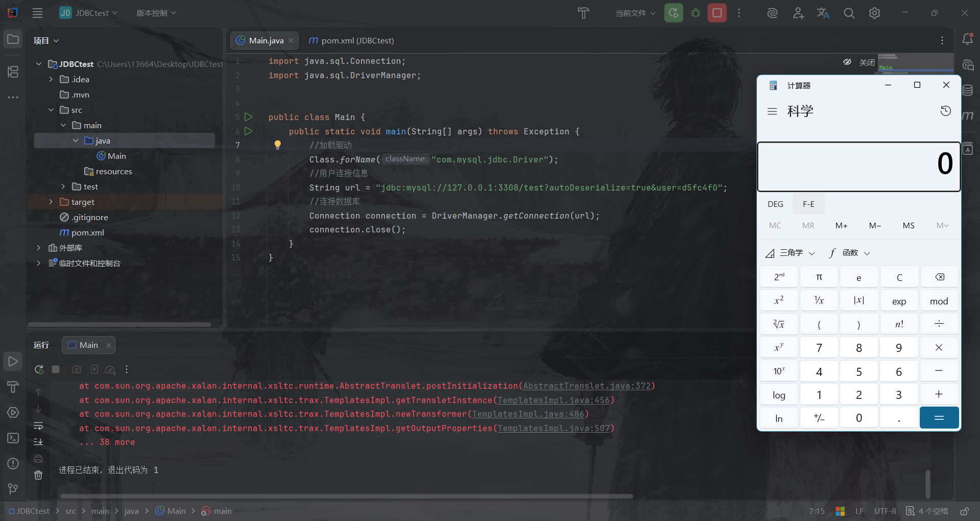Click the lightbulb quick-fix icon on line 7
Viewport: 980px width, 521px height.
[278, 145]
